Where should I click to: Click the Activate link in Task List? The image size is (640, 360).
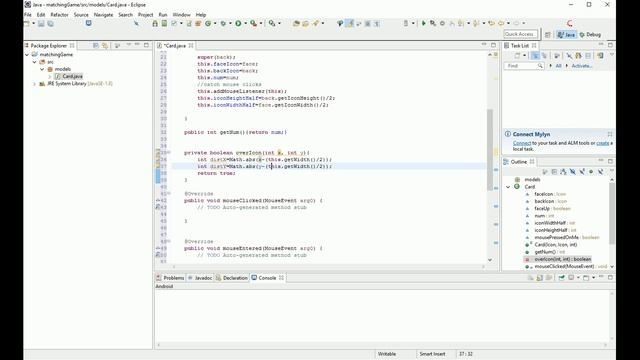coord(582,66)
